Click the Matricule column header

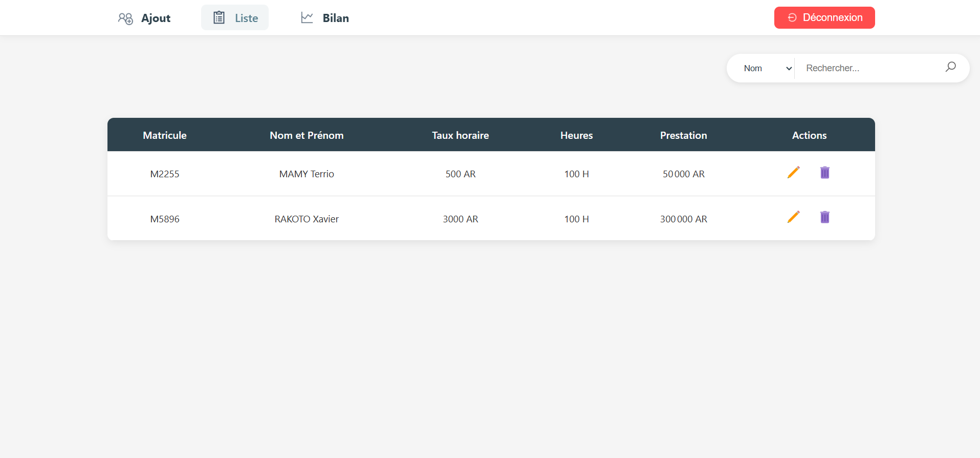click(x=165, y=135)
